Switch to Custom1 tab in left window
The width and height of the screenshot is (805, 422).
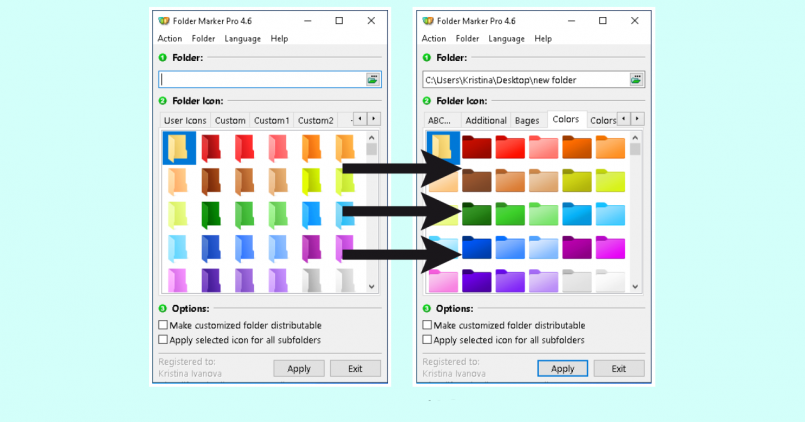(272, 120)
